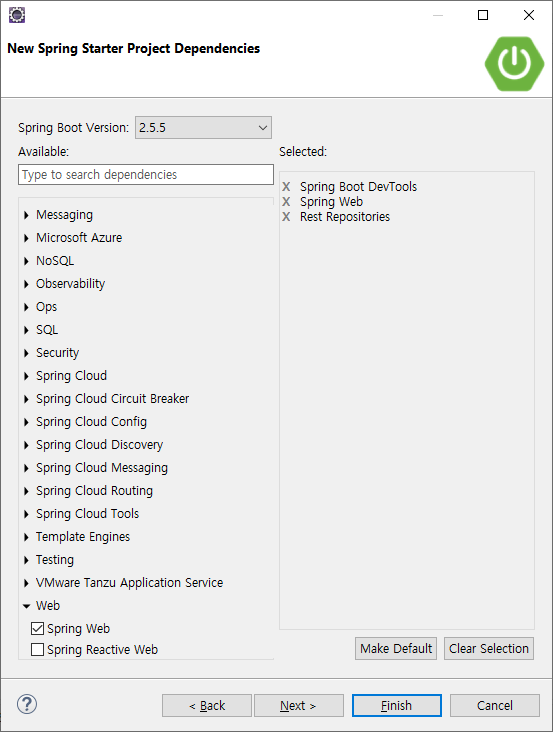Click the Spring Web label in Selected list
Image resolution: width=553 pixels, height=732 pixels.
(x=331, y=202)
